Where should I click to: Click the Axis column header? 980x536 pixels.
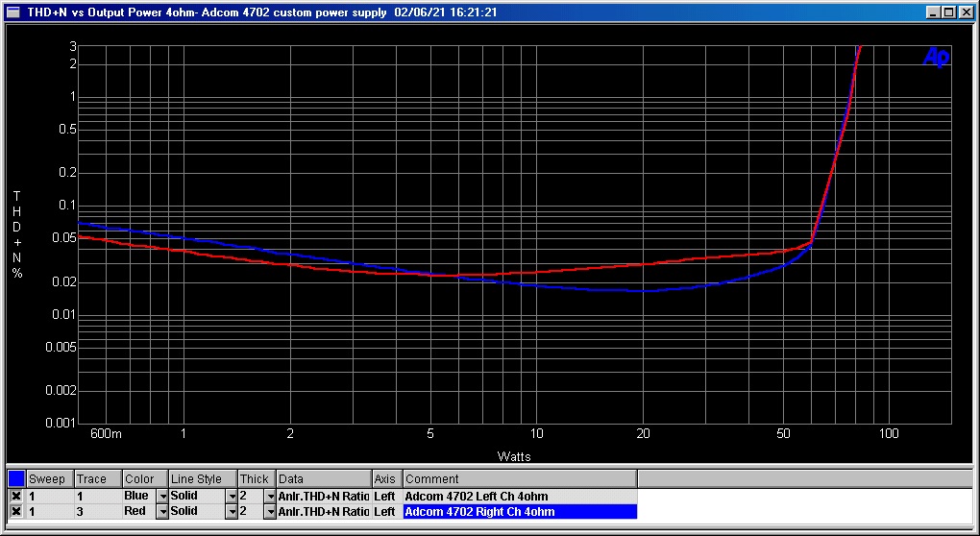pos(387,479)
